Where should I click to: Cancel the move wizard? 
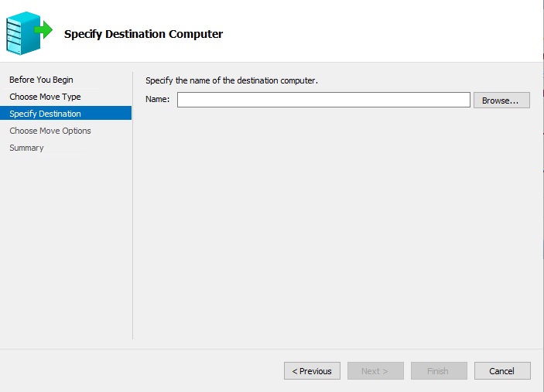coord(502,371)
